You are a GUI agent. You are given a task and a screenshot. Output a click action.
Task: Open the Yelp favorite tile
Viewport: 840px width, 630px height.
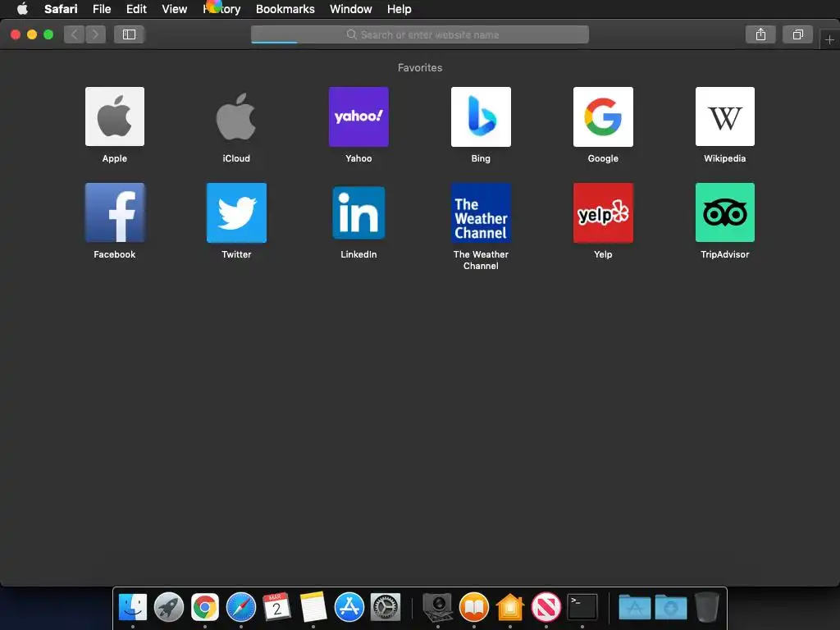pyautogui.click(x=603, y=212)
